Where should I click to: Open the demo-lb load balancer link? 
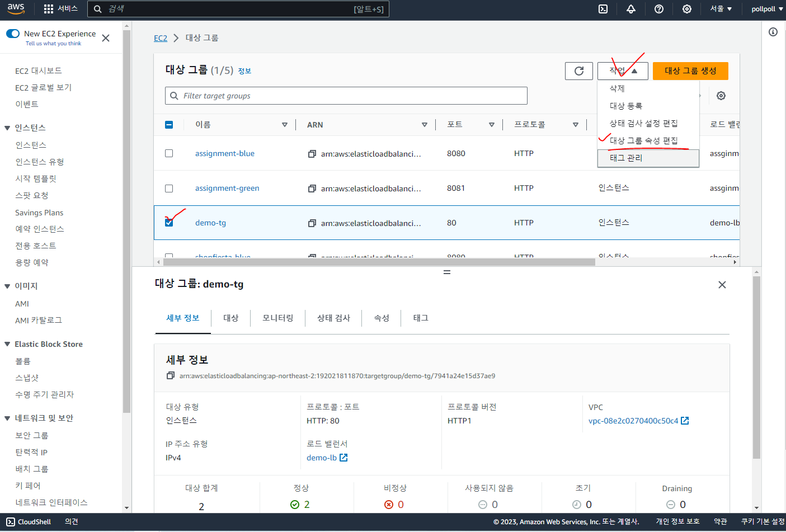pos(327,458)
